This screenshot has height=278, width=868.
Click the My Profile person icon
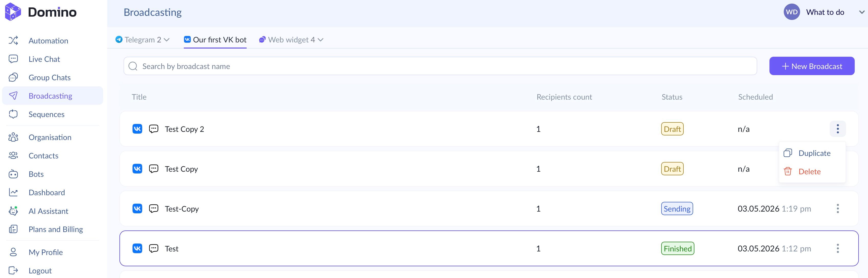[13, 252]
